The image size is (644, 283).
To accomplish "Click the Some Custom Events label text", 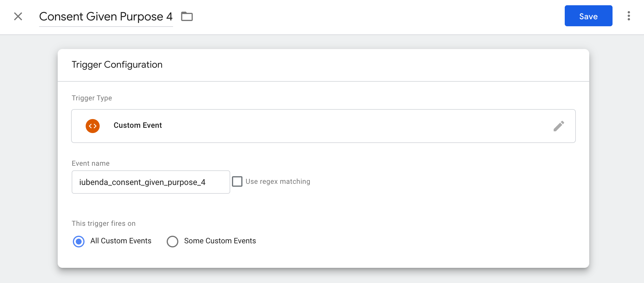I will pyautogui.click(x=220, y=241).
